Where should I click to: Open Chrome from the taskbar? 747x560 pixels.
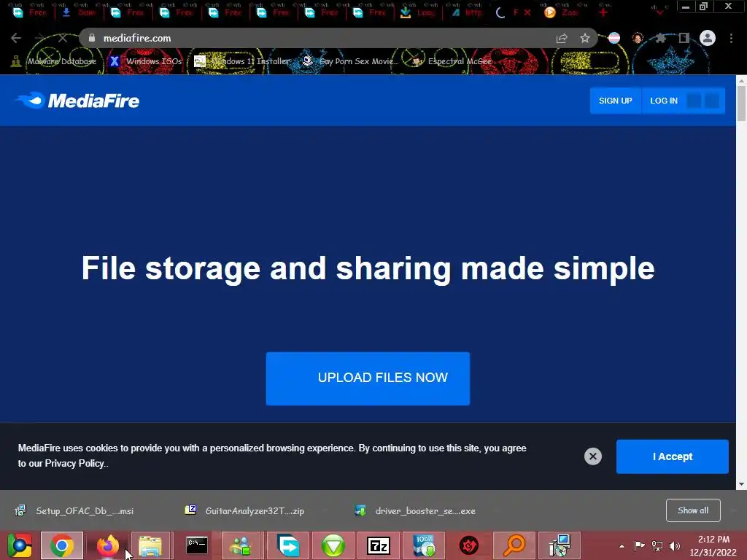tap(62, 545)
